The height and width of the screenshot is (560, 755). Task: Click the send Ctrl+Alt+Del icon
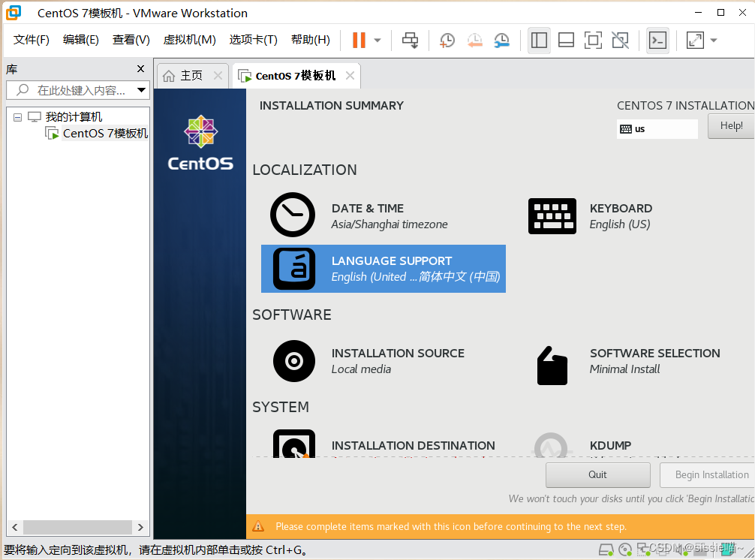(x=411, y=40)
